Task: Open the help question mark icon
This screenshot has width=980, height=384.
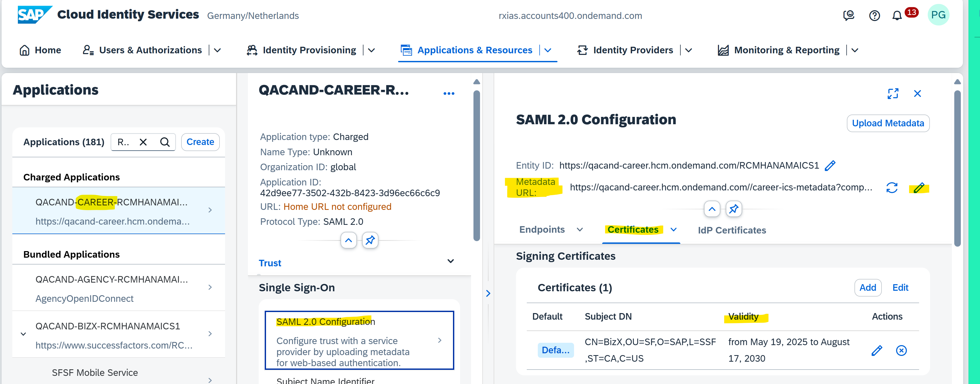Action: pos(874,15)
